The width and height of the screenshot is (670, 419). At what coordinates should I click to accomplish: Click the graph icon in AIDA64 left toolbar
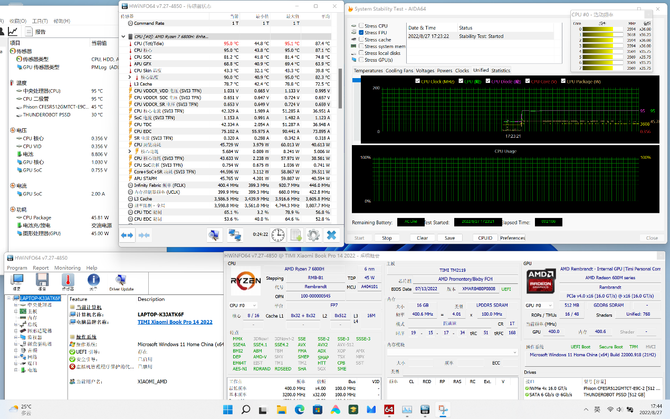pyautogui.click(x=13, y=31)
